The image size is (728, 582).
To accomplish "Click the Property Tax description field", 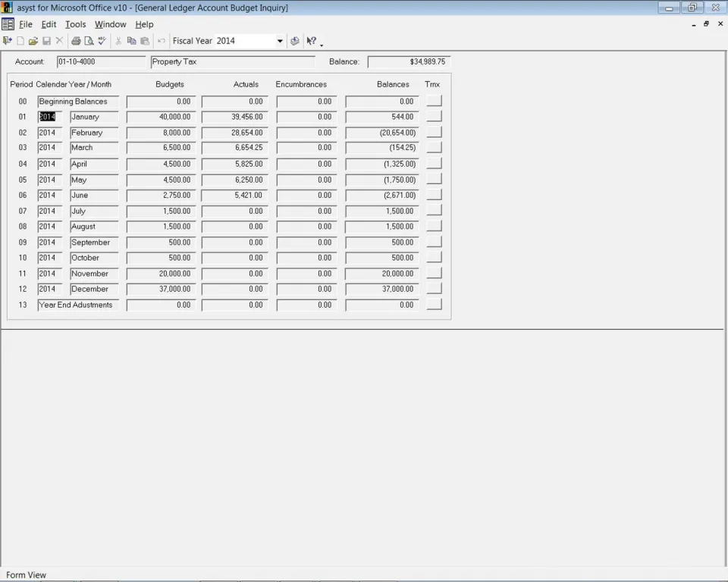I will (x=233, y=61).
